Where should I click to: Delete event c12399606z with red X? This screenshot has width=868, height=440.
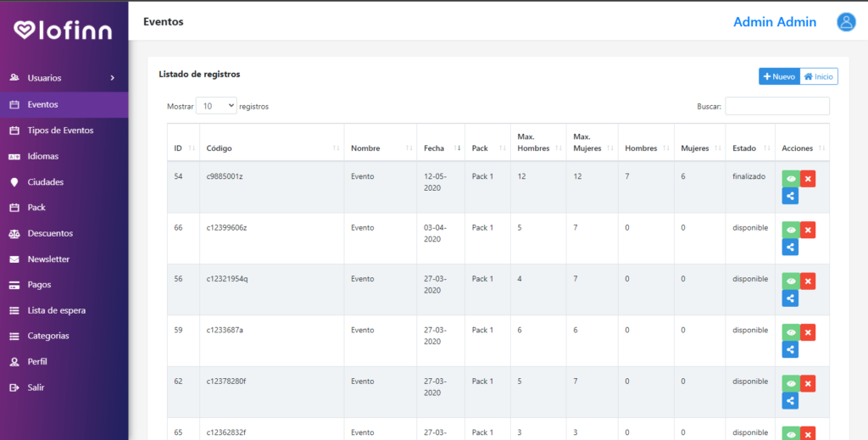pyautogui.click(x=808, y=231)
